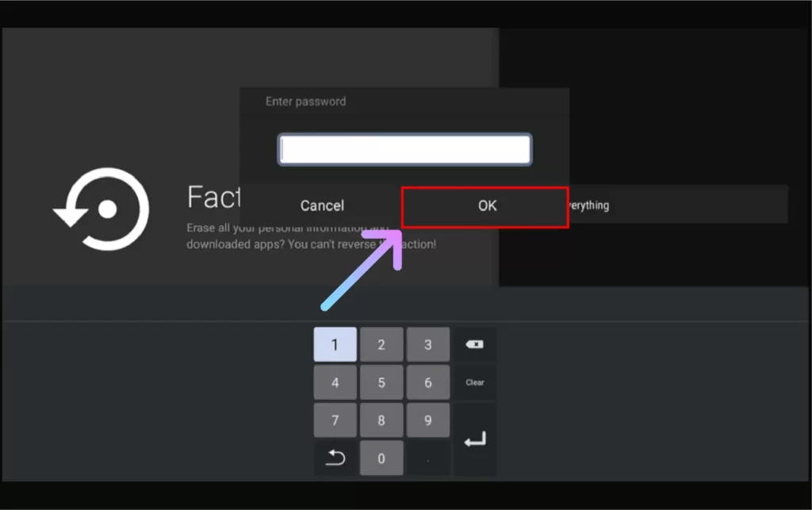The width and height of the screenshot is (812, 510).
Task: Click into the password input field
Action: pos(404,150)
